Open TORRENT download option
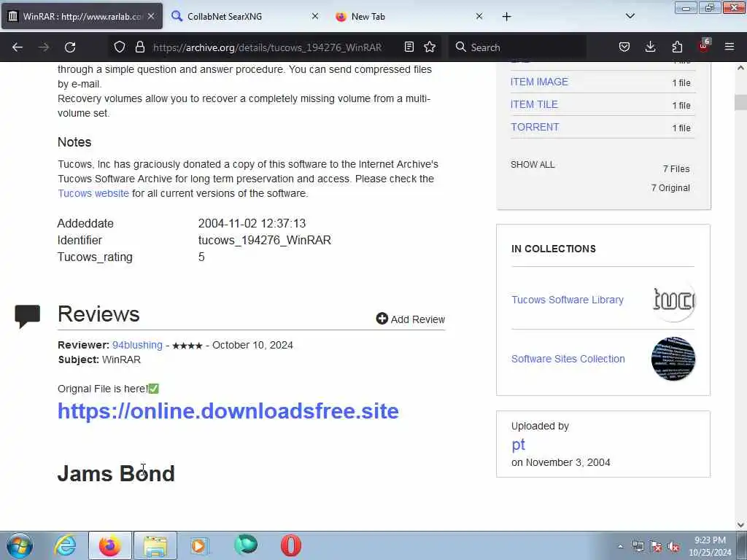Image resolution: width=747 pixels, height=560 pixels. point(535,127)
